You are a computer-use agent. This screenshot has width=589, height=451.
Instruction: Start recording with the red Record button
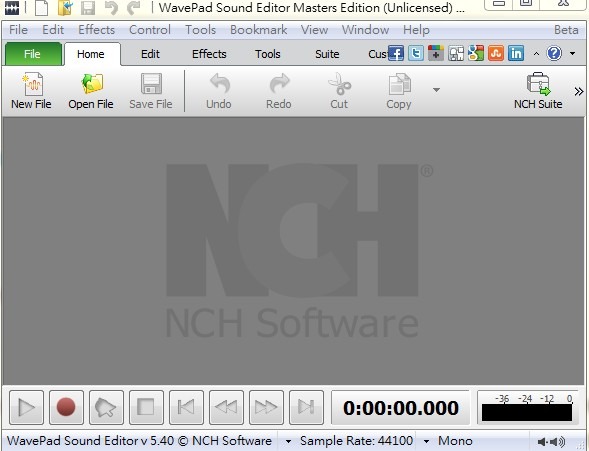point(66,407)
